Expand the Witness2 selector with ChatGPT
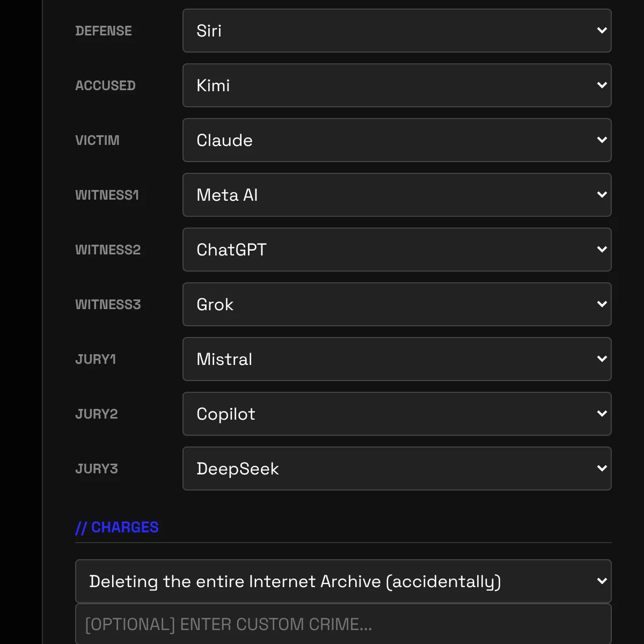 pos(397,250)
